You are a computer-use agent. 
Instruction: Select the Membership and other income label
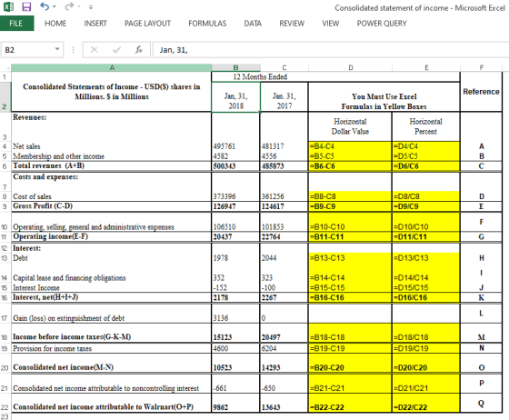[x=111, y=156]
